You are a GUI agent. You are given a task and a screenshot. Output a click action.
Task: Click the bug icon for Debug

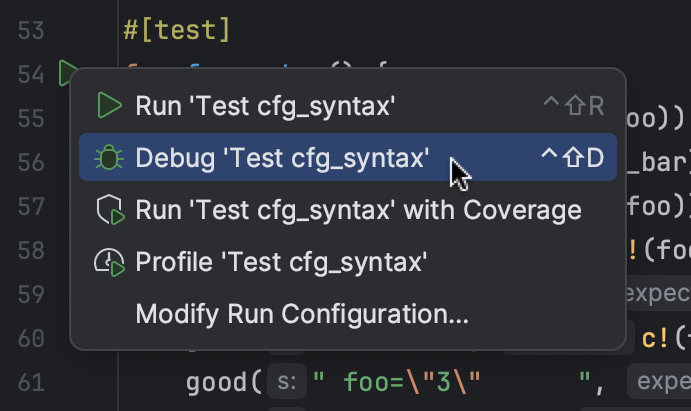click(x=108, y=158)
